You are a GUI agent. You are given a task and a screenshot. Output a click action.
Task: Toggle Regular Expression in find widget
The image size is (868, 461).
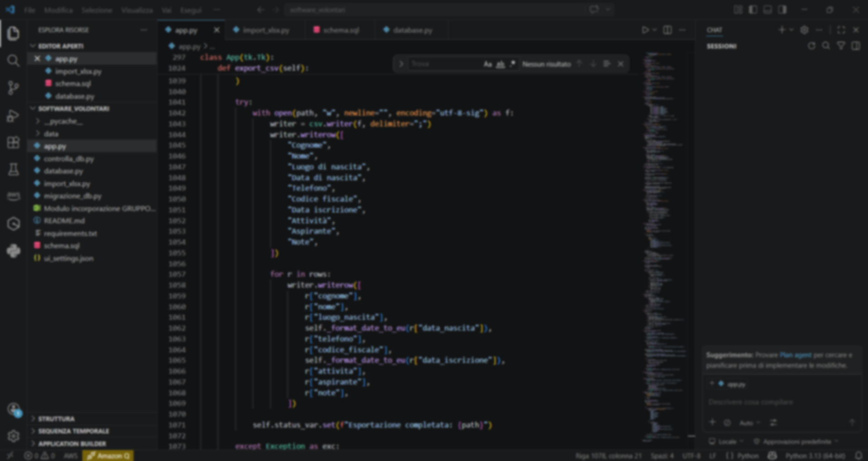point(512,64)
